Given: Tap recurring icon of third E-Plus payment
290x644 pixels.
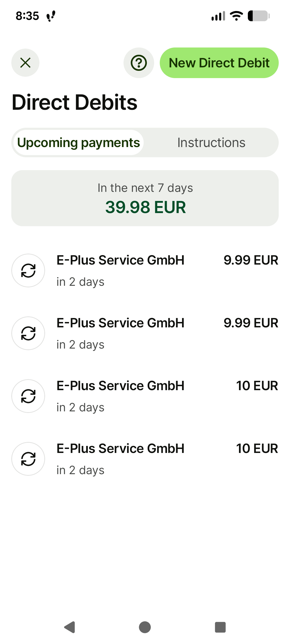Looking at the screenshot, I should click(x=28, y=396).
